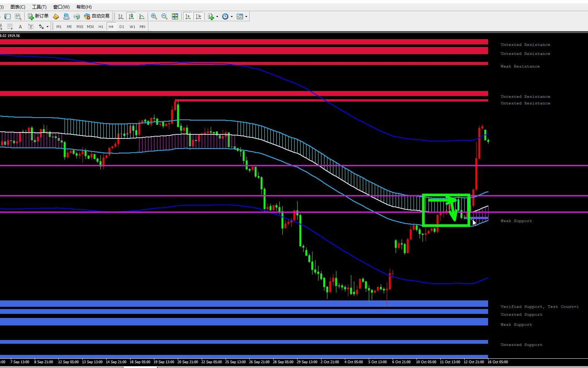The width and height of the screenshot is (588, 368).
Task: Tile chart windows icon
Action: (175, 16)
